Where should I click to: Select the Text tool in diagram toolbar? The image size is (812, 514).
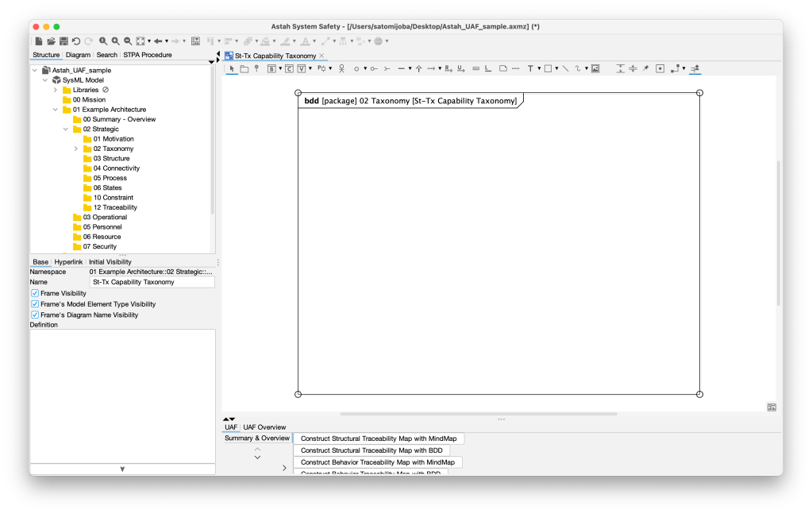[530, 69]
